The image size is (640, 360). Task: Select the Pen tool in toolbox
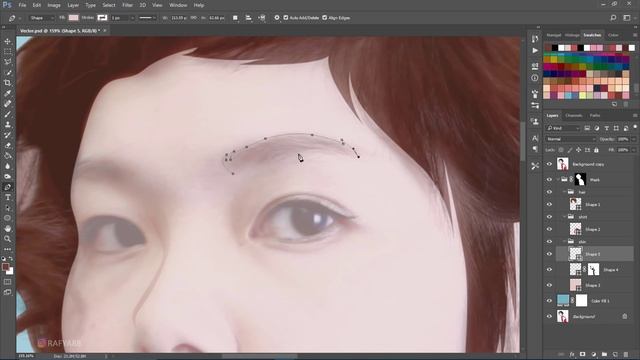7,187
